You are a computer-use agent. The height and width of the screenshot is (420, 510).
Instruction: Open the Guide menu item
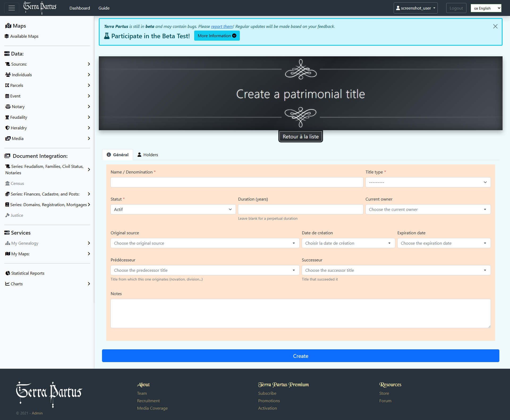tap(104, 8)
